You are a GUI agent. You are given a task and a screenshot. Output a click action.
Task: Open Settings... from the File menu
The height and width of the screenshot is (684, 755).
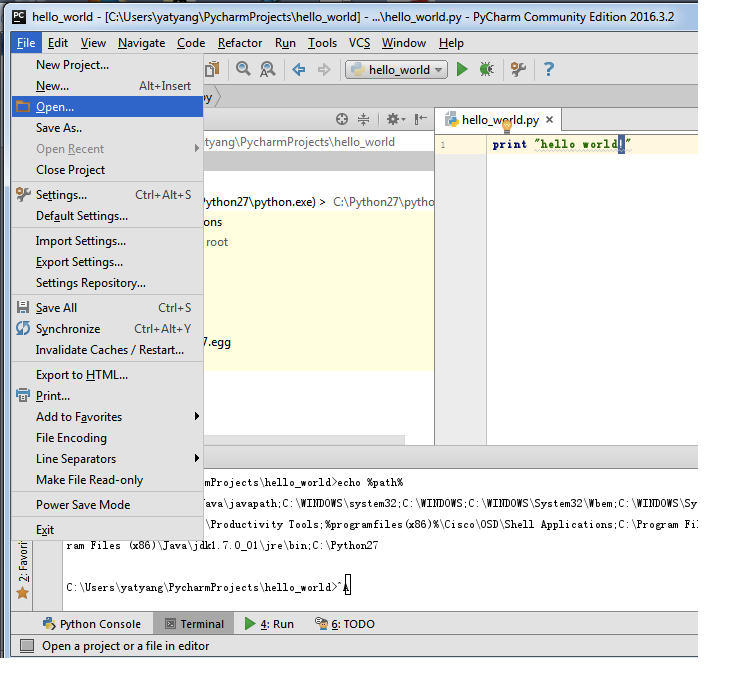point(107,194)
